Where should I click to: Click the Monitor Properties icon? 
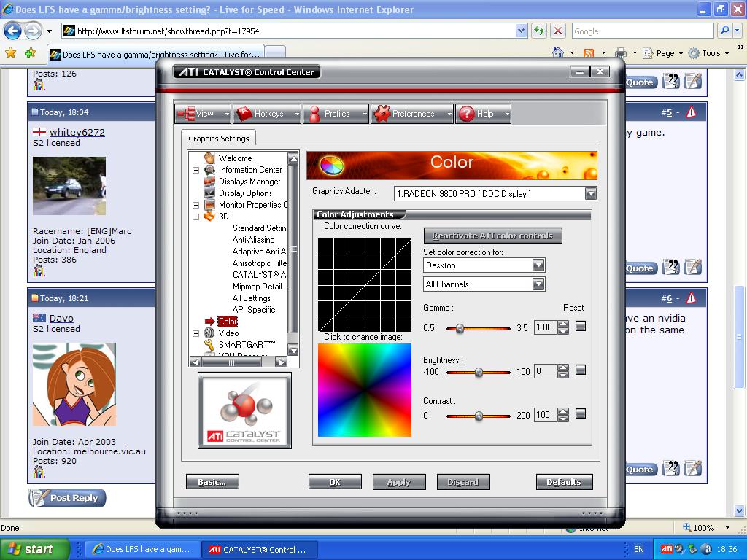coord(209,205)
